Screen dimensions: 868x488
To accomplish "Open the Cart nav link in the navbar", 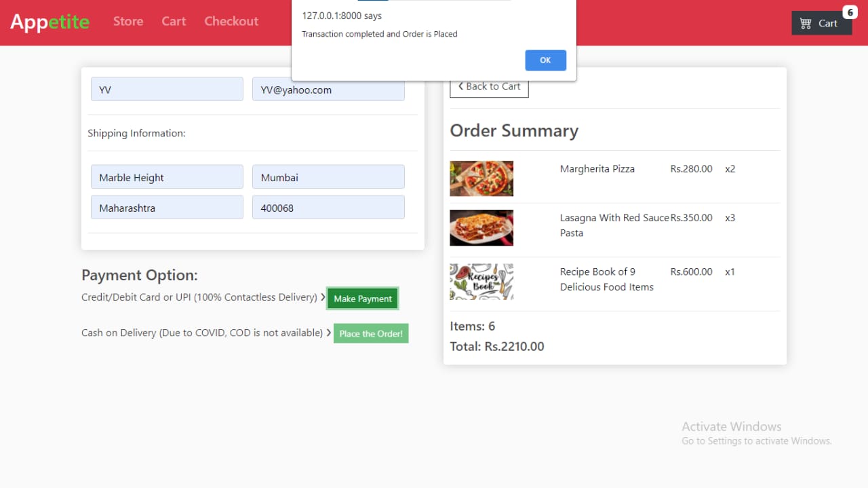I will coord(174,21).
